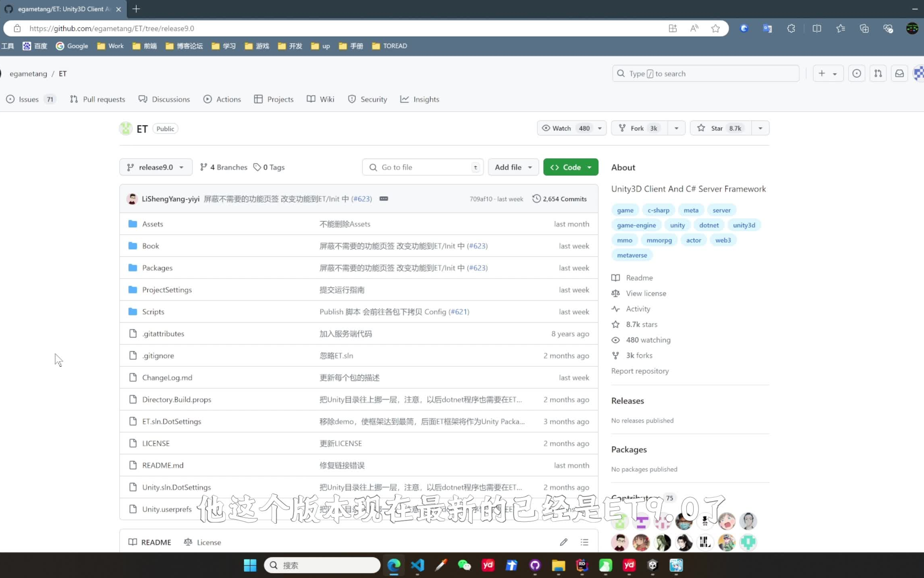
Task: Open the Security tab
Action: [367, 99]
